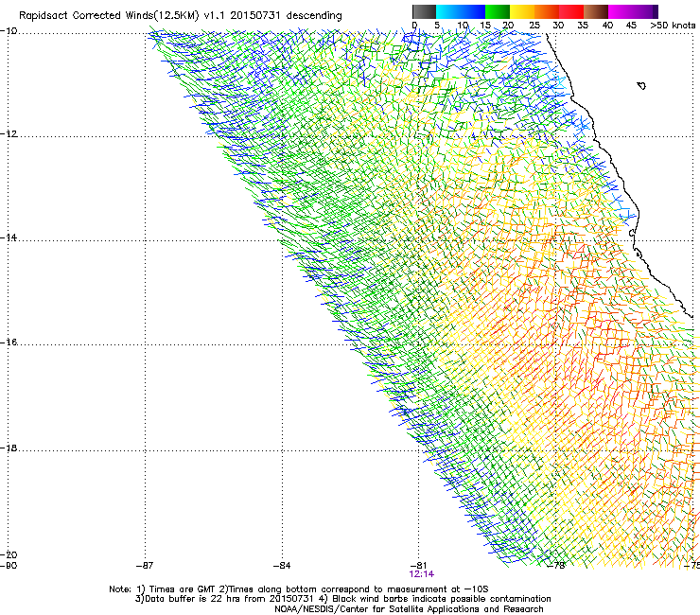
Task: Click the legend scale label '15'
Action: [x=485, y=26]
